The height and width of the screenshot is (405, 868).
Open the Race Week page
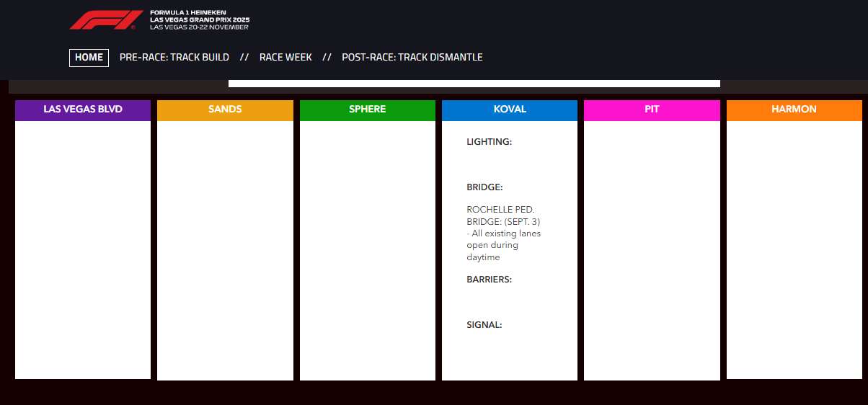point(285,58)
